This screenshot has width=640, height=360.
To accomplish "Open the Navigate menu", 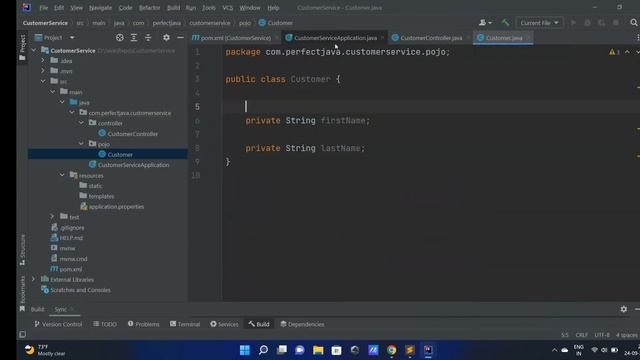I will point(100,8).
